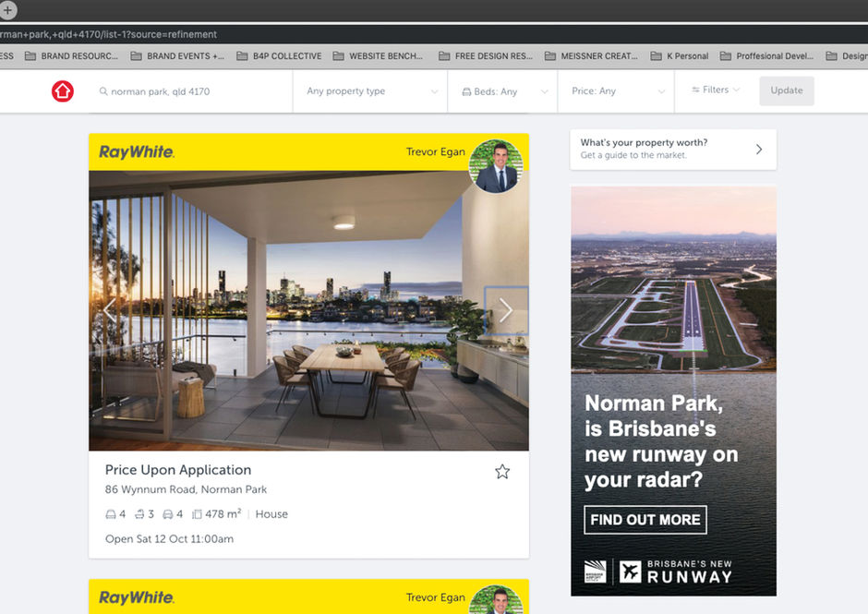
Task: Open the FREE DESIGN RES... bookmark folder
Action: [486, 56]
